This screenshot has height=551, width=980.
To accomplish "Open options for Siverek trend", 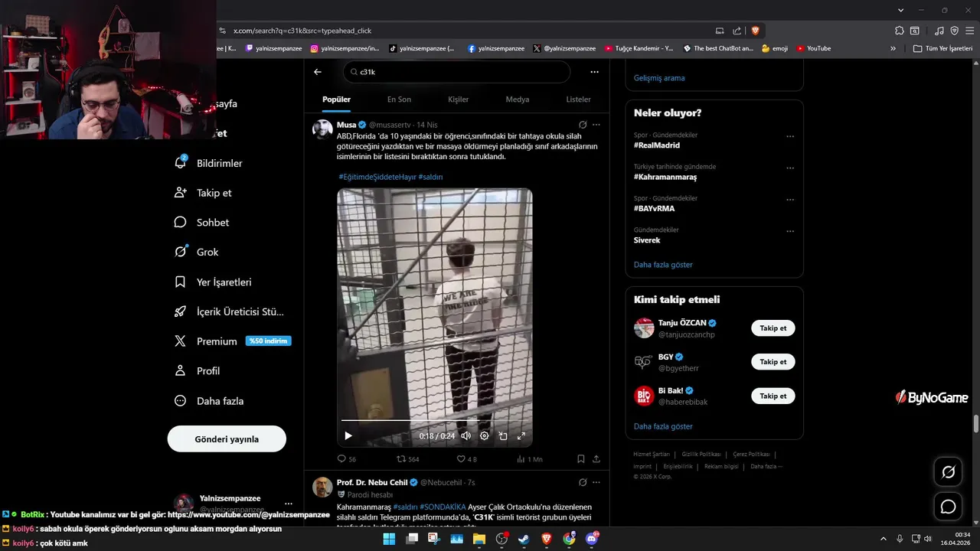I will coord(790,231).
